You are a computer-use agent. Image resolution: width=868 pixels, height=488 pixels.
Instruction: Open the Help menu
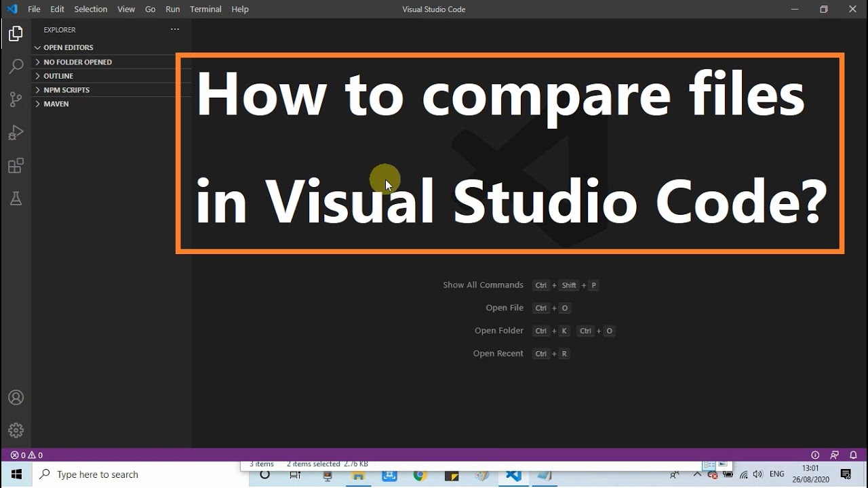[x=240, y=9]
